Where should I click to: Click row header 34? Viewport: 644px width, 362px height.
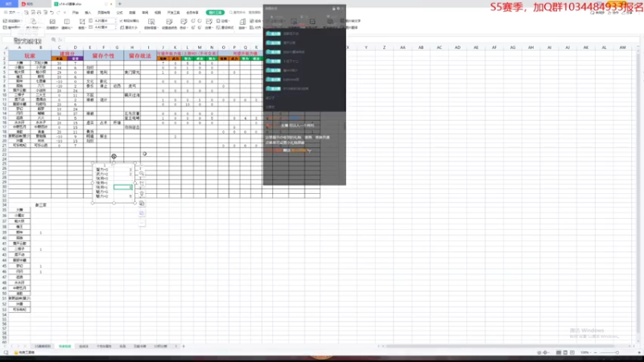click(5, 205)
